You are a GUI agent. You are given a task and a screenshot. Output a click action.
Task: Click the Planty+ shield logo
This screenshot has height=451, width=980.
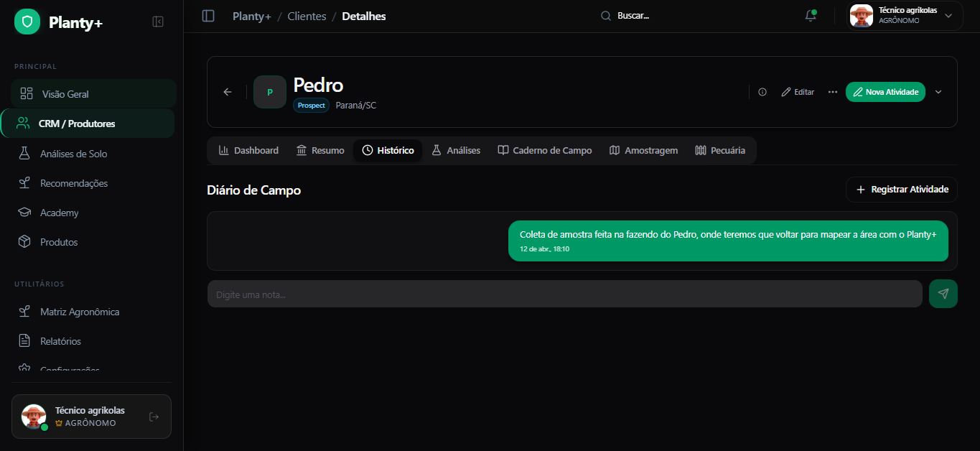[27, 22]
